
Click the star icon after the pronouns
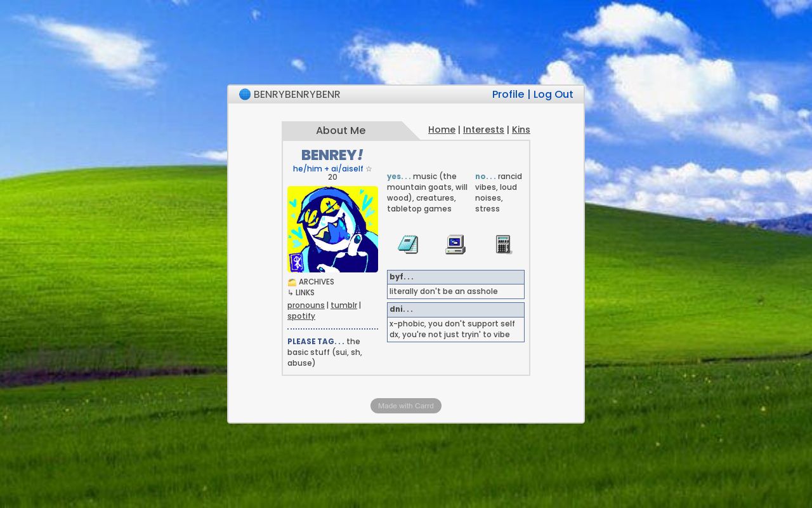pos(369,169)
